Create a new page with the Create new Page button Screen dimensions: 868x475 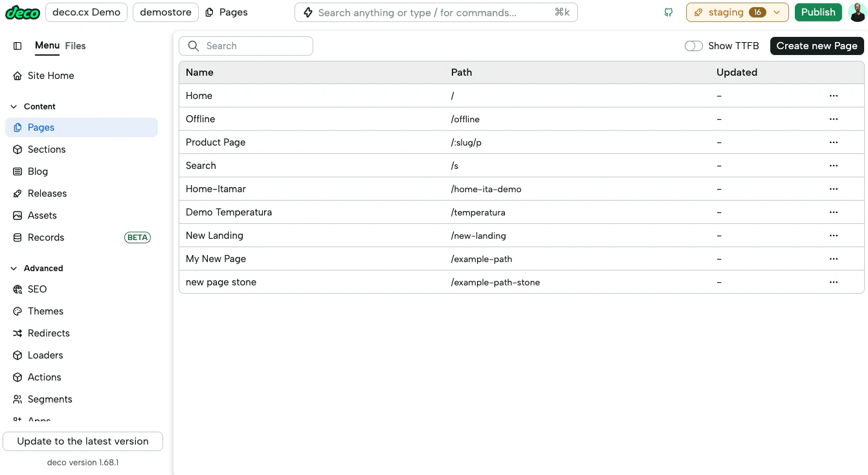tap(816, 46)
